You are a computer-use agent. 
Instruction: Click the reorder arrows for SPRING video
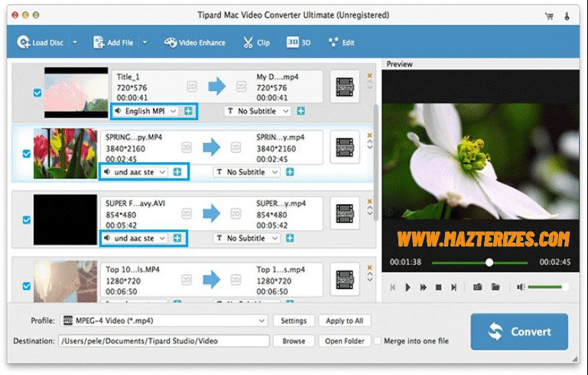point(370,145)
